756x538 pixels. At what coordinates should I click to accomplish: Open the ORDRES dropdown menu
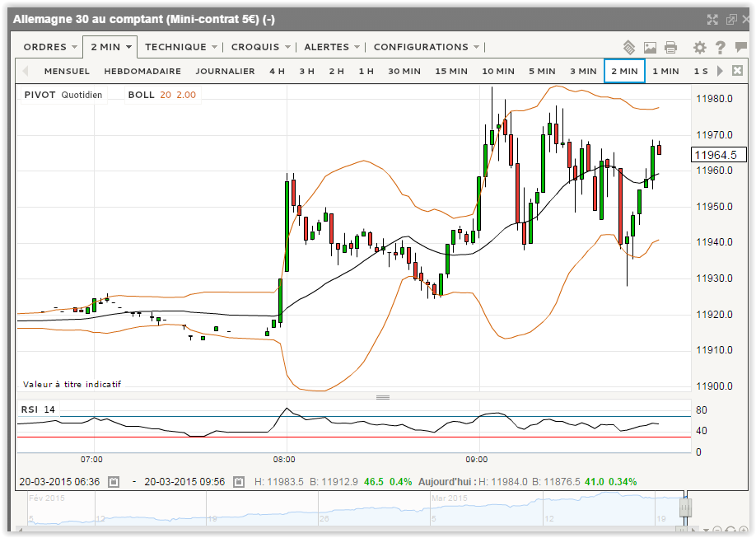tap(50, 47)
